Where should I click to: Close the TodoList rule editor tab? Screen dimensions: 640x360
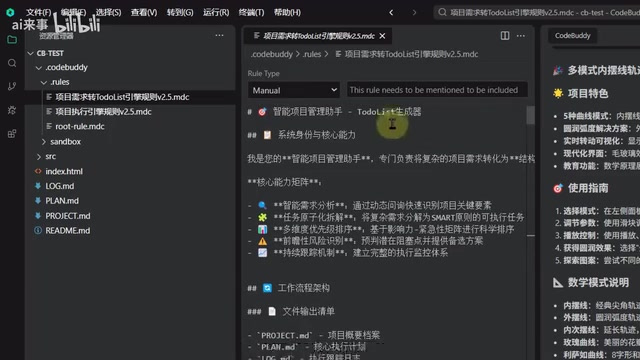(382, 36)
